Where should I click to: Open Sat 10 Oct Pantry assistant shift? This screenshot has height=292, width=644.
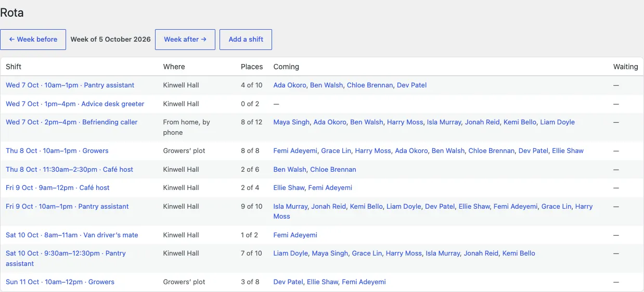(66, 259)
